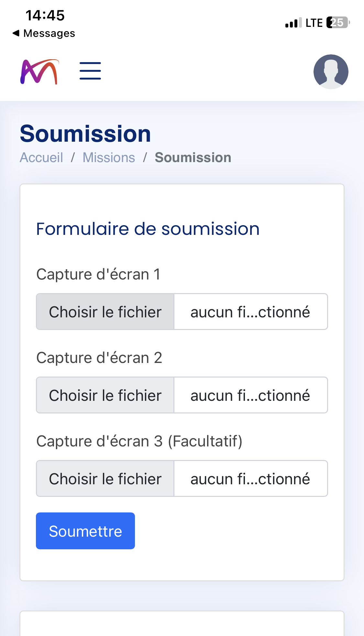Tap the battery level indicator
Viewport: 364px width, 636px height.
(338, 23)
